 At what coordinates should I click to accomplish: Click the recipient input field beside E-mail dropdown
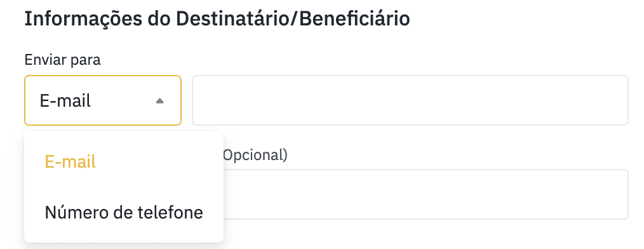point(410,100)
